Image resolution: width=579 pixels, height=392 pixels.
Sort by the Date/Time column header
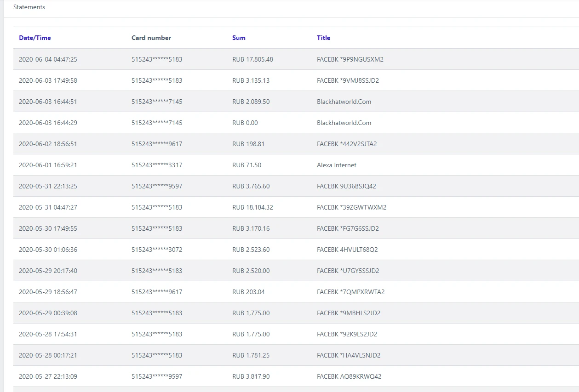tap(35, 38)
